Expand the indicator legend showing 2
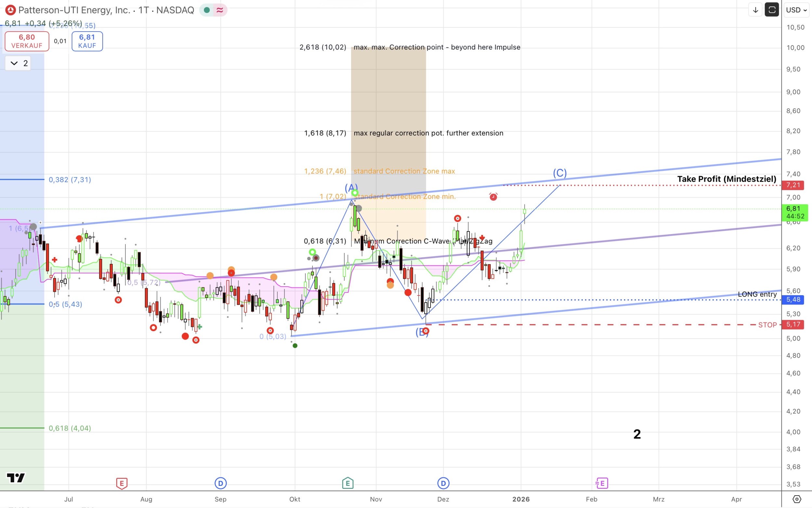This screenshot has width=812, height=508. [x=18, y=63]
